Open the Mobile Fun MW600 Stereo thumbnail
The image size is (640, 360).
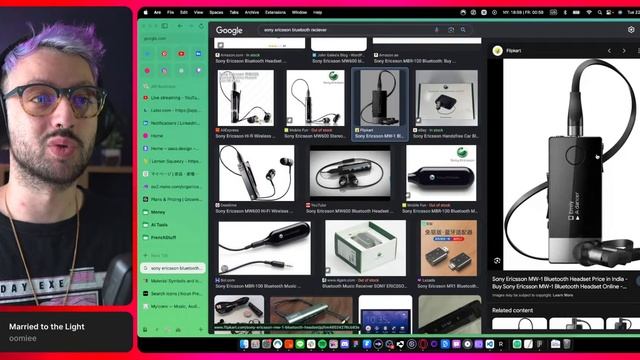tap(315, 98)
